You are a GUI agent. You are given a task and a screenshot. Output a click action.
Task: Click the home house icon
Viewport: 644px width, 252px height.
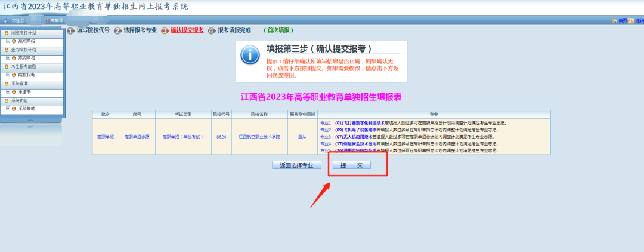coord(614,20)
